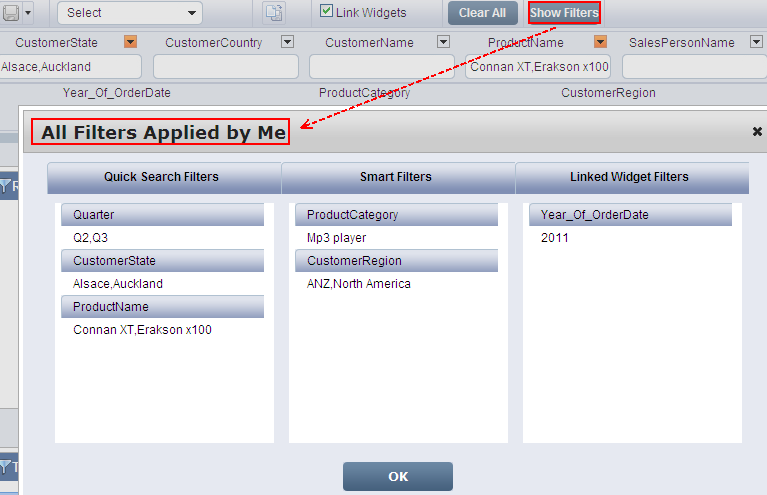Click the orange CustomerState filter icon
Image resolution: width=767 pixels, height=495 pixels.
pos(130,42)
